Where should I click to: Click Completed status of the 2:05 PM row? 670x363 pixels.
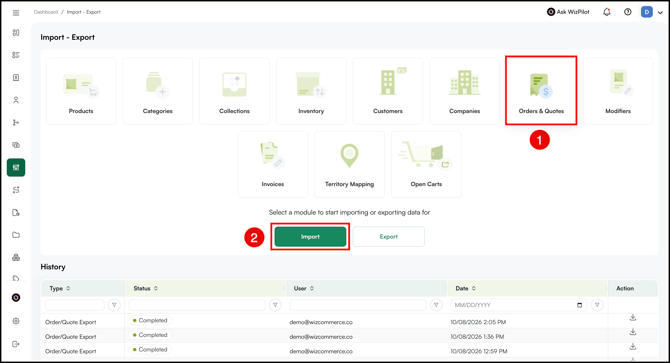150,320
